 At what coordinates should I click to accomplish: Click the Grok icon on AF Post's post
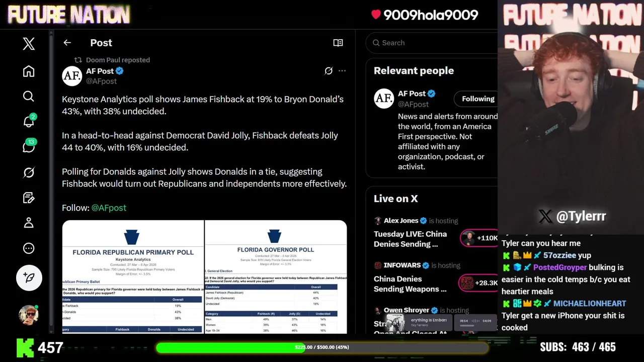(x=329, y=71)
